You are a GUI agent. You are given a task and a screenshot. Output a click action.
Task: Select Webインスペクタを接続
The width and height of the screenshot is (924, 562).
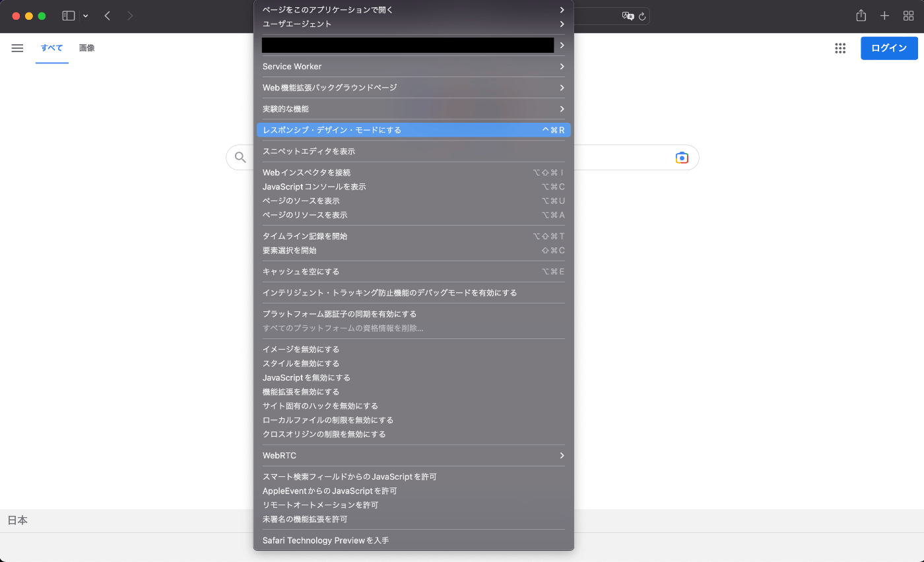(414, 173)
